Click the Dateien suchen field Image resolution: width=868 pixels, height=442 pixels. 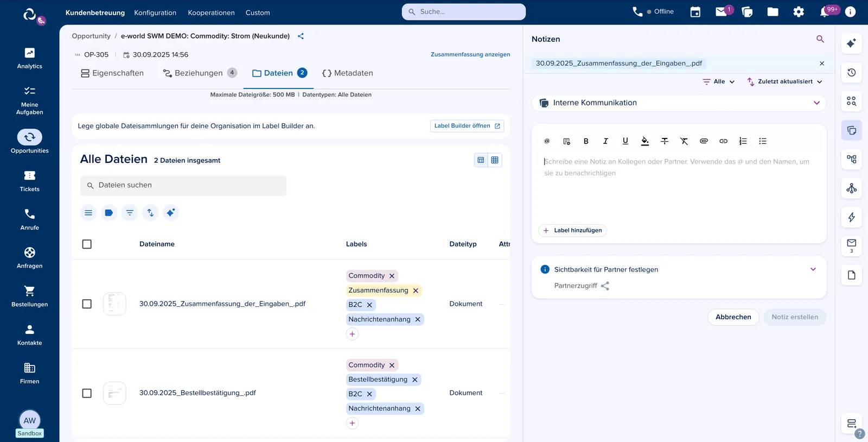183,186
